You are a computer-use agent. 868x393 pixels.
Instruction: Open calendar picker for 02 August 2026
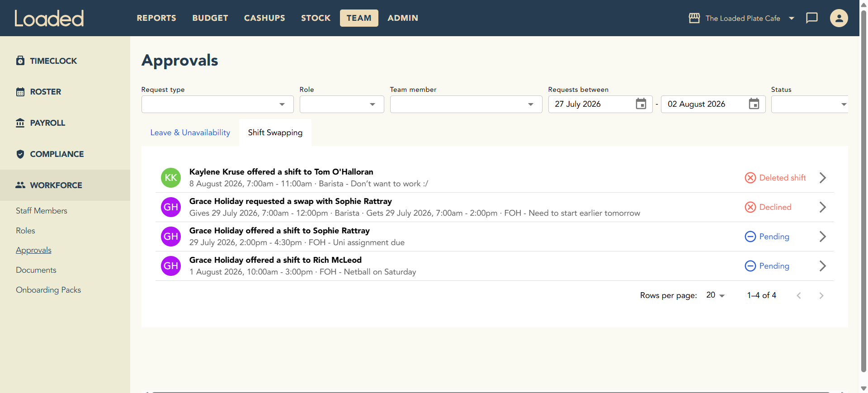click(x=754, y=104)
